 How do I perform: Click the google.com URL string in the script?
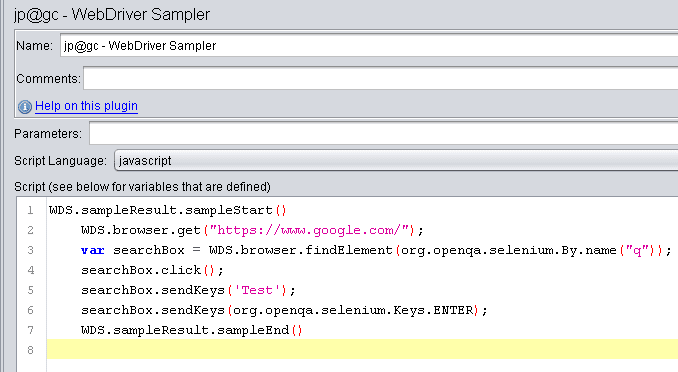tap(310, 230)
